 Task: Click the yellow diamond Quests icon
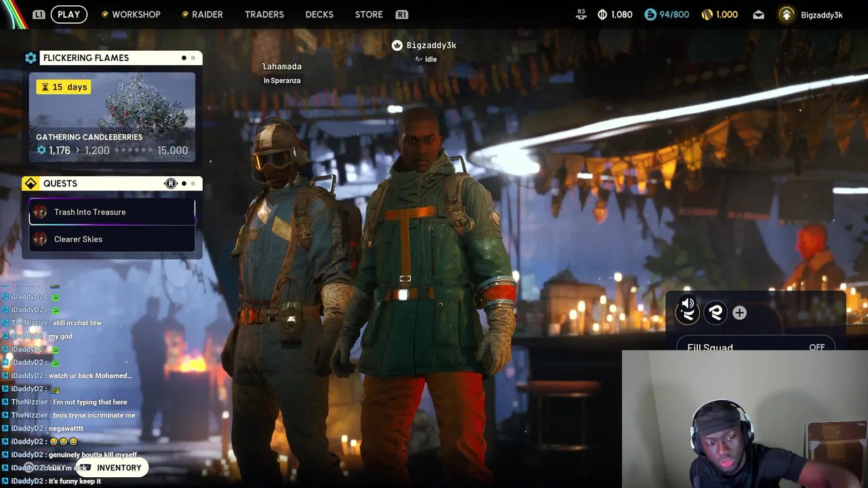click(31, 184)
